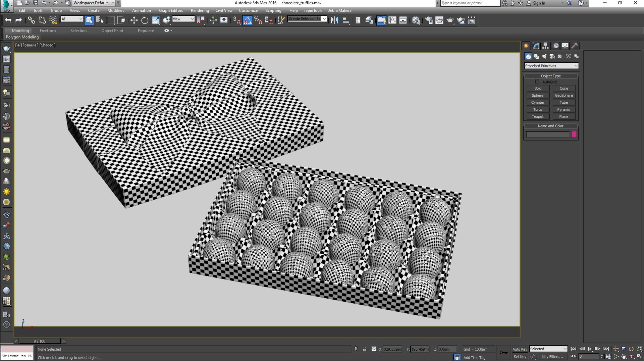
Task: Create a Teapot primitive
Action: (x=538, y=117)
